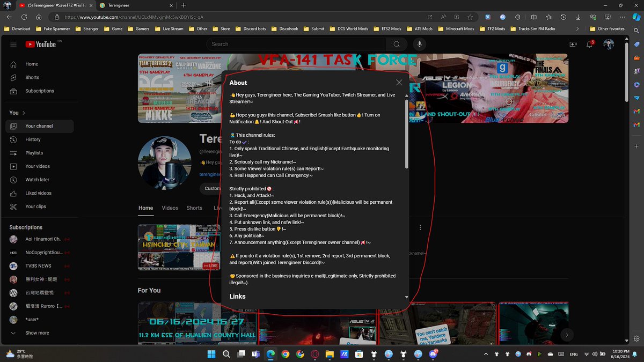Open File Explorer from the taskbar
Viewport: 644px width, 362px height.
pyautogui.click(x=330, y=354)
